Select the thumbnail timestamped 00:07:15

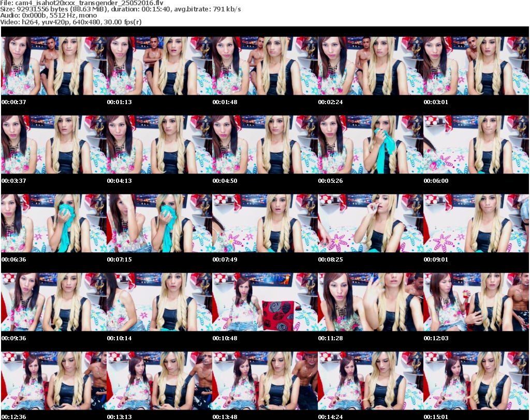159,224
